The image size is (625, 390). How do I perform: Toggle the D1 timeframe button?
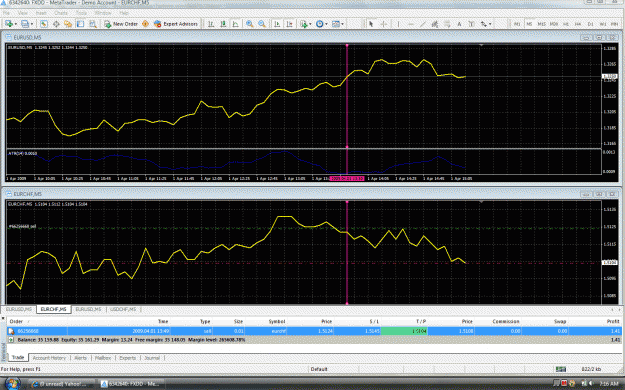[590, 24]
